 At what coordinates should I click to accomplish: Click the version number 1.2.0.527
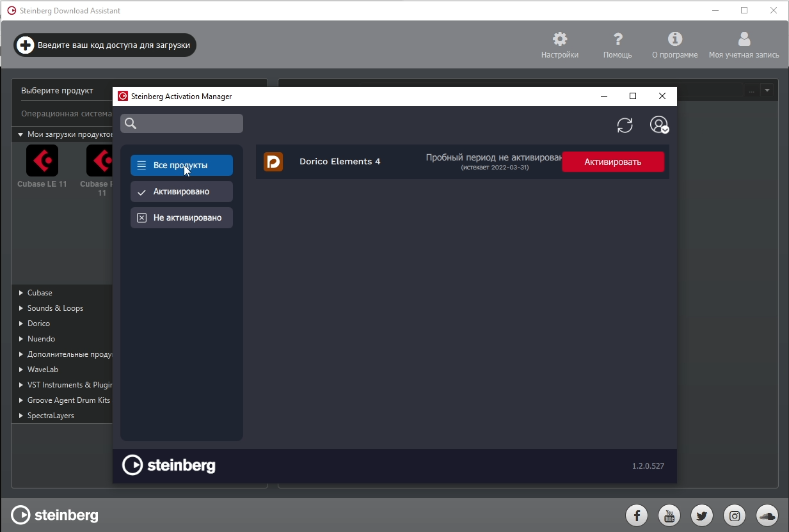coord(648,466)
